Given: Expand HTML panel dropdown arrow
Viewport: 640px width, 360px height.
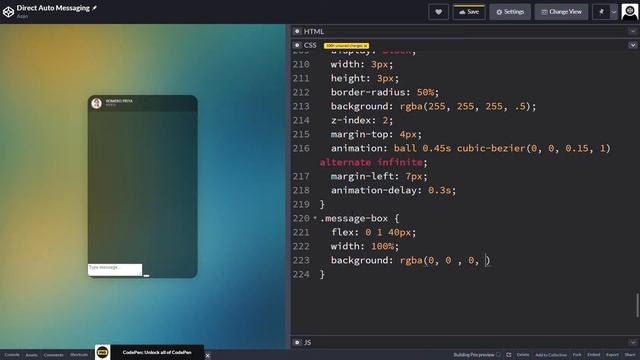Looking at the screenshot, I should (633, 31).
